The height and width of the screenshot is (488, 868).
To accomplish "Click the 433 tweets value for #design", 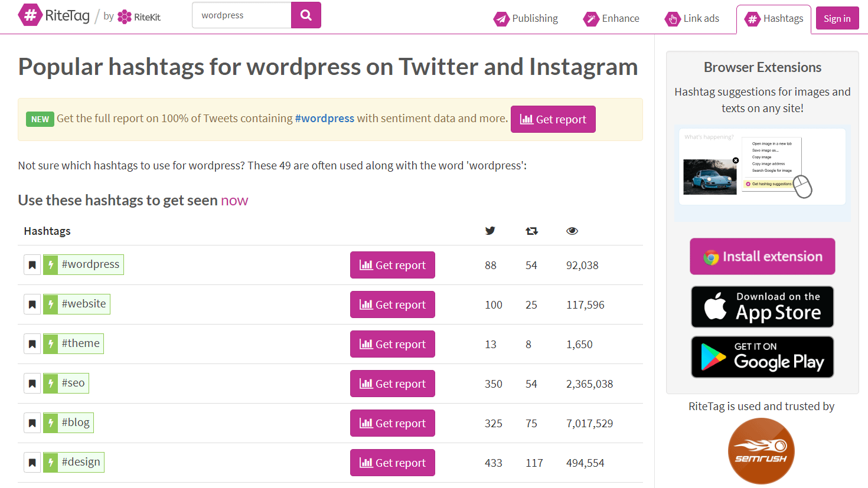I will point(494,463).
